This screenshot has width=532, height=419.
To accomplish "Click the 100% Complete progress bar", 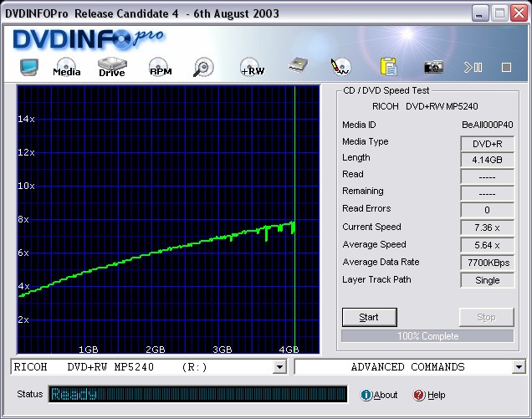I will click(427, 336).
